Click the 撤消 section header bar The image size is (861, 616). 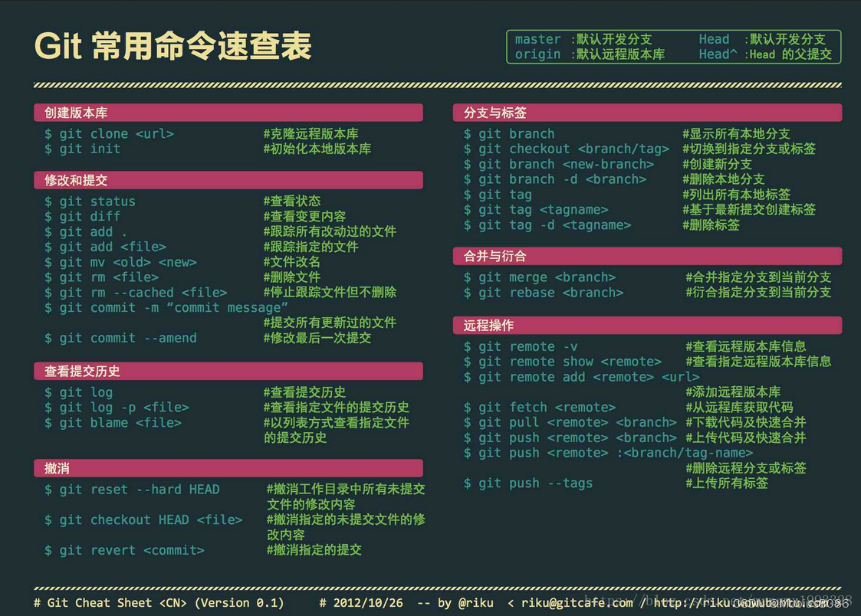[x=228, y=468]
